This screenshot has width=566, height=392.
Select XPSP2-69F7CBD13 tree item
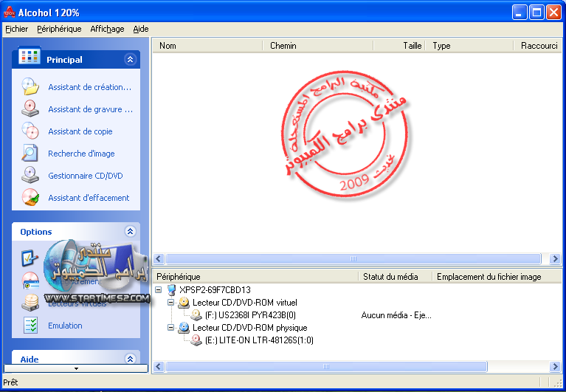[215, 290]
